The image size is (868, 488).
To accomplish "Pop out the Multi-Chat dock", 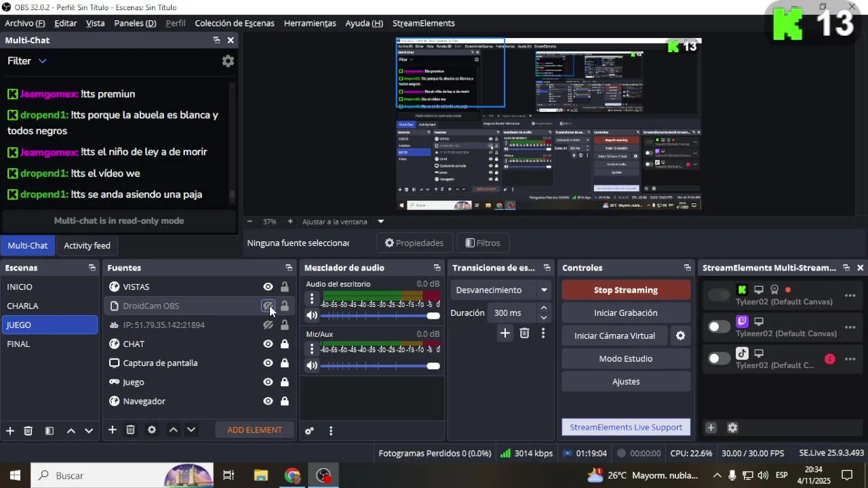I will (216, 40).
